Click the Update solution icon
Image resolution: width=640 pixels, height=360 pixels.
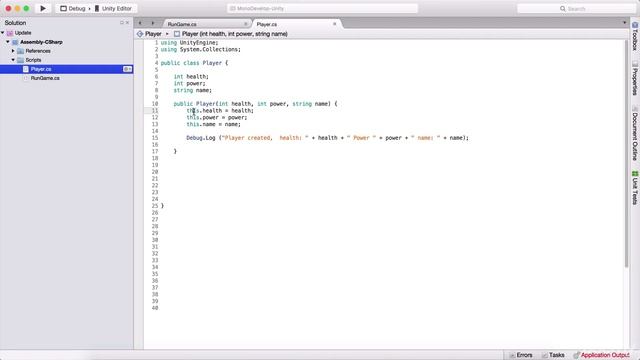coord(10,33)
